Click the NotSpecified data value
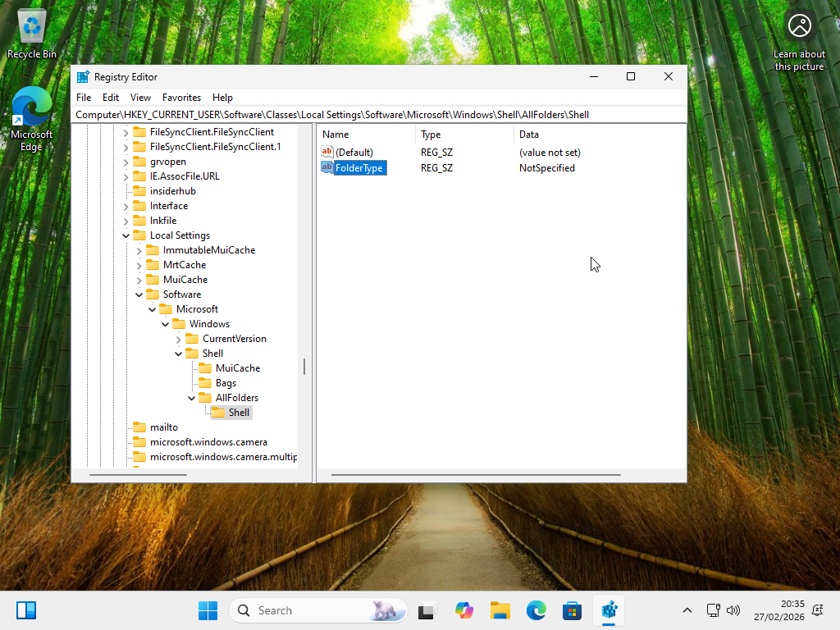Viewport: 840px width, 630px height. point(547,167)
